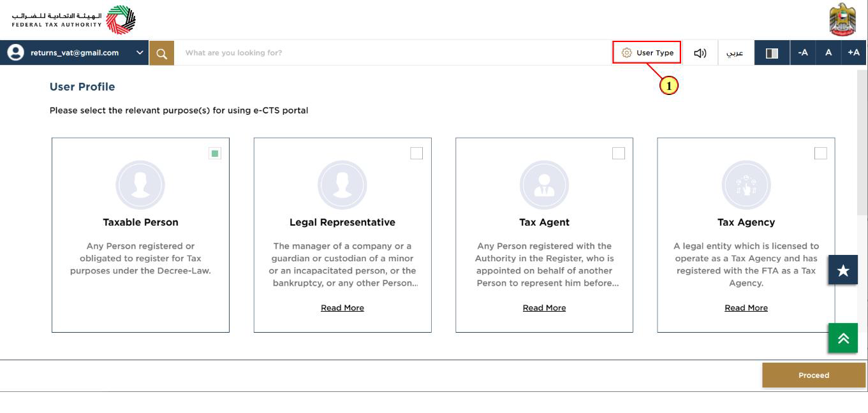This screenshot has width=868, height=413.
Task: Click the favorites star button
Action: click(x=843, y=270)
